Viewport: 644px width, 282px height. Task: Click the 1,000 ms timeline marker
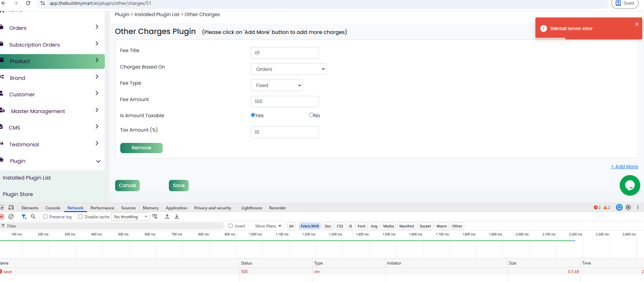[255, 234]
